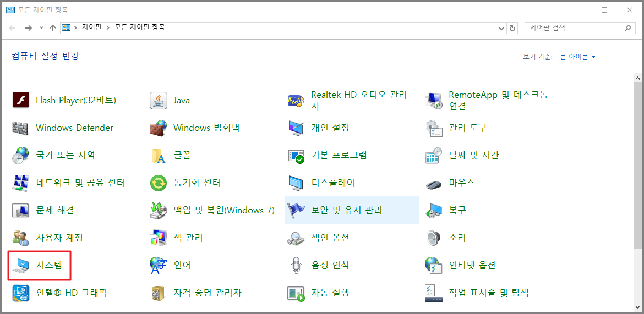Click the vertical scrollbar down arrow
The width and height of the screenshot is (644, 314).
click(x=638, y=307)
